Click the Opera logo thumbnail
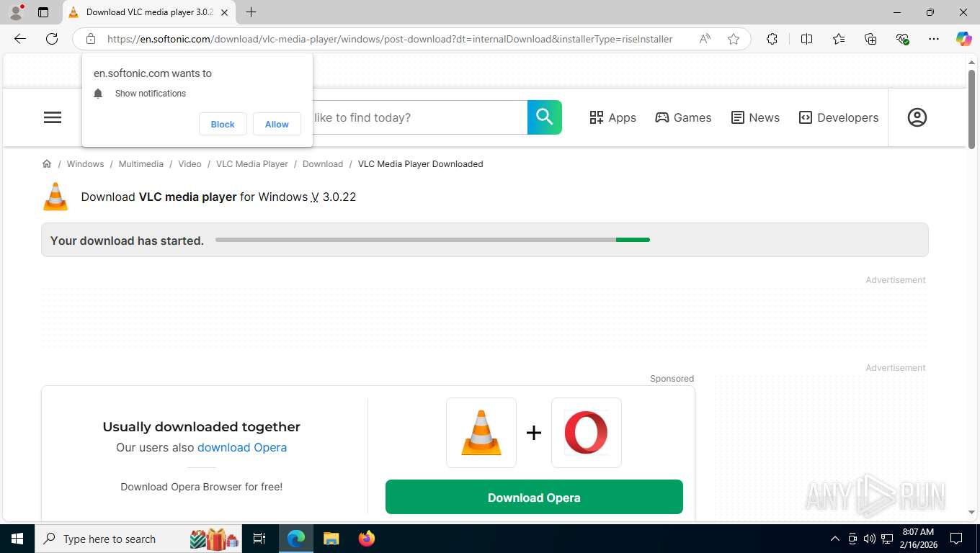 [587, 433]
